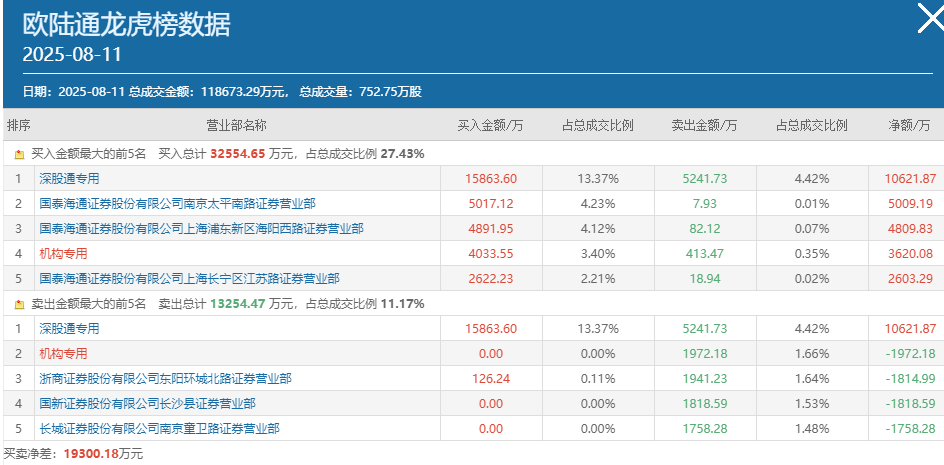This screenshot has width=944, height=465.
Task: Select sell amount 1972.18
Action: click(x=704, y=354)
